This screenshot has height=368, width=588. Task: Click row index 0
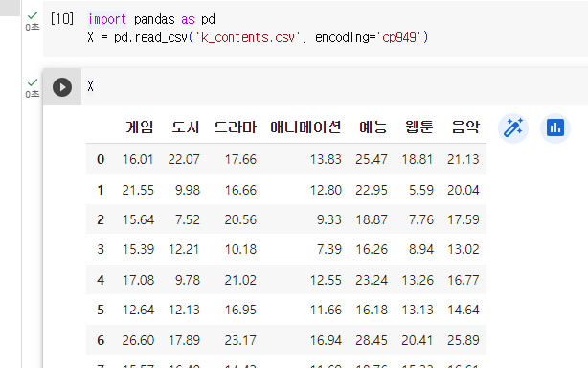click(x=101, y=159)
